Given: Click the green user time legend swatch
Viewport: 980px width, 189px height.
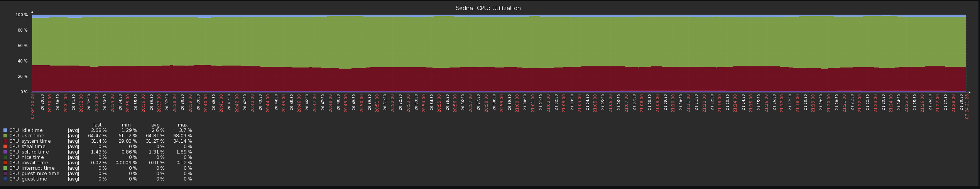Looking at the screenshot, I should [5, 136].
